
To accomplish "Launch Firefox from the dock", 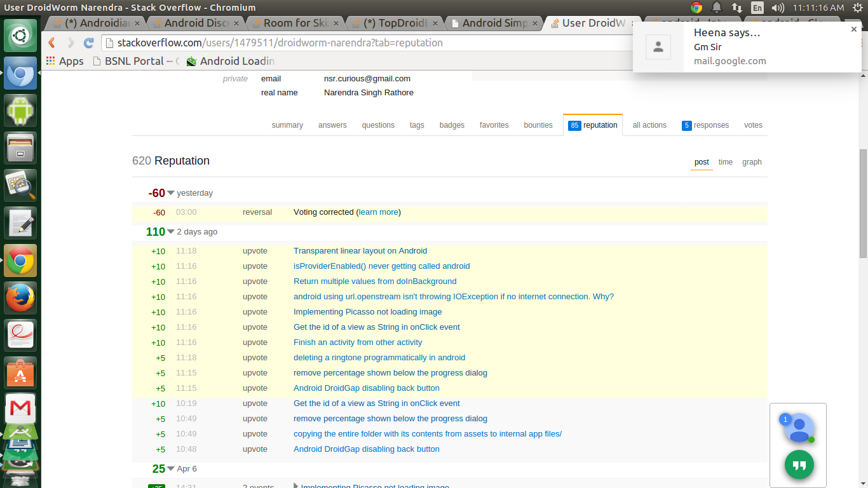I will click(20, 298).
